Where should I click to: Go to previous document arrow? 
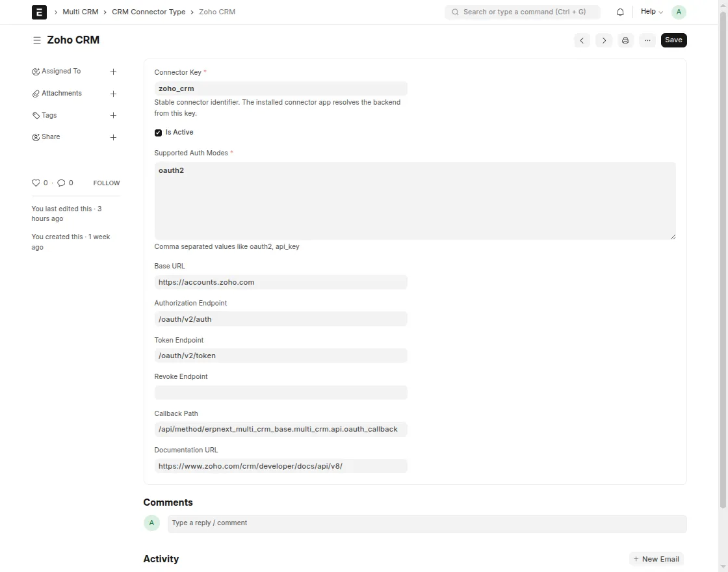[x=582, y=40]
